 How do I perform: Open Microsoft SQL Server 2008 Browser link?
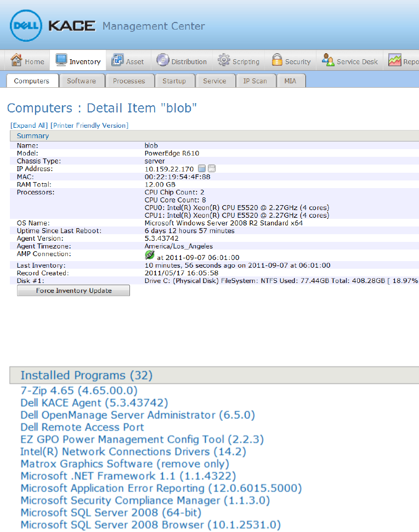point(151,525)
